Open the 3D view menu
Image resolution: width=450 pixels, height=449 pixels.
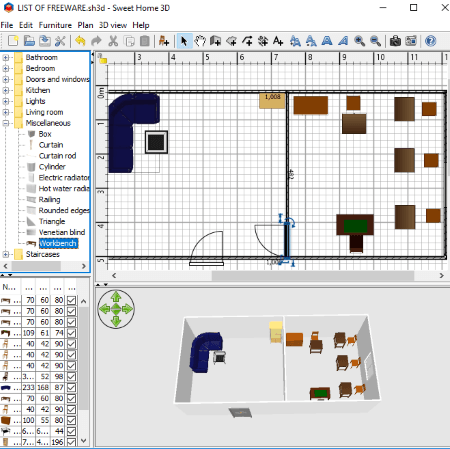[113, 25]
